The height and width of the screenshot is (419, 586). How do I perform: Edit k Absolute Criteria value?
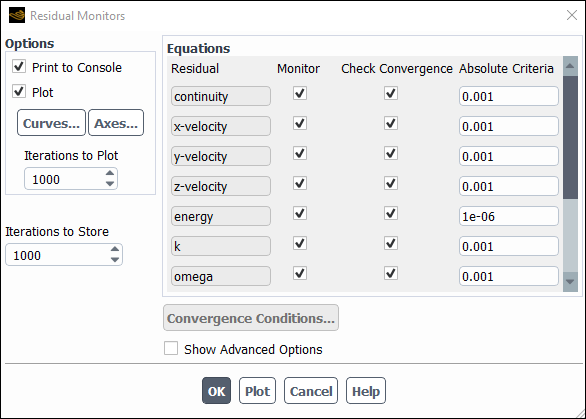pyautogui.click(x=509, y=246)
